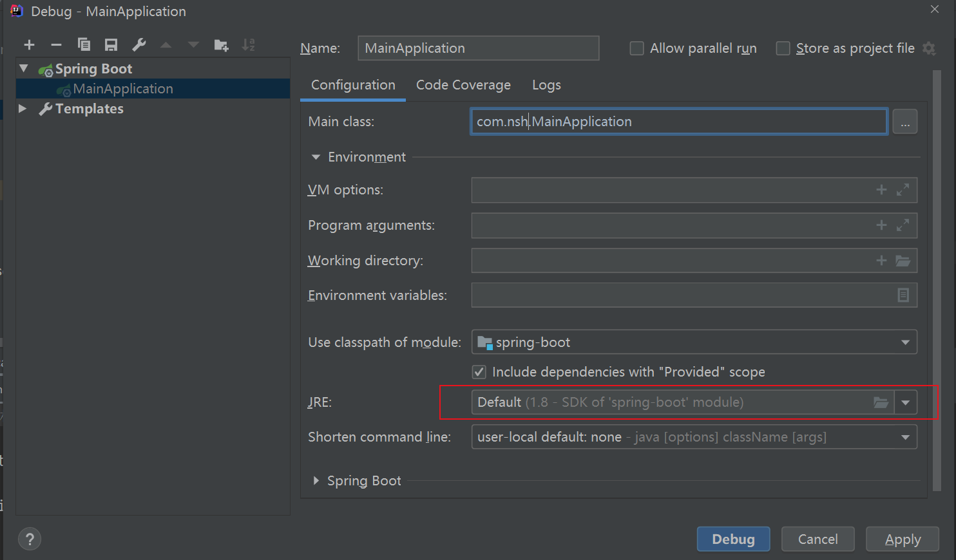Uncheck Include dependencies with Provided scope
Viewport: 956px width, 560px height.
pos(479,372)
